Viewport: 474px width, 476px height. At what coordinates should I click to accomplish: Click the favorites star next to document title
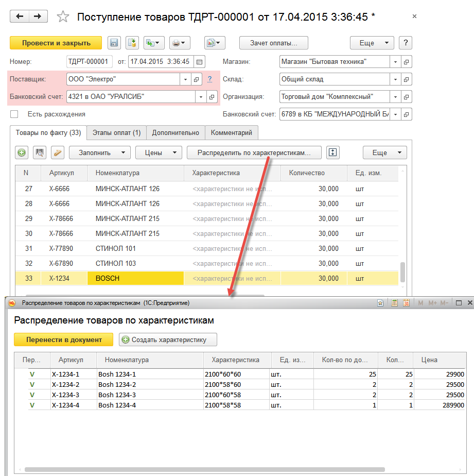63,17
